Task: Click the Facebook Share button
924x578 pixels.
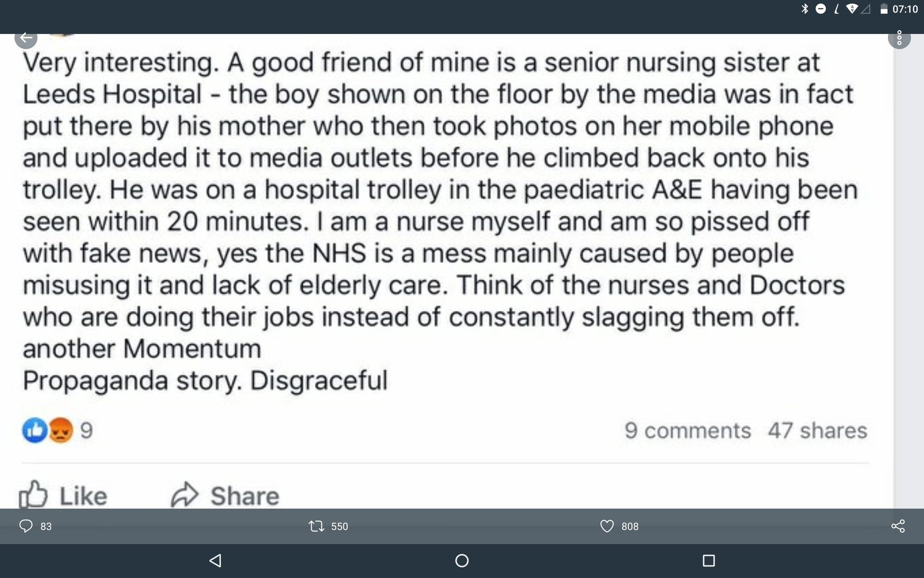Action: click(x=225, y=495)
